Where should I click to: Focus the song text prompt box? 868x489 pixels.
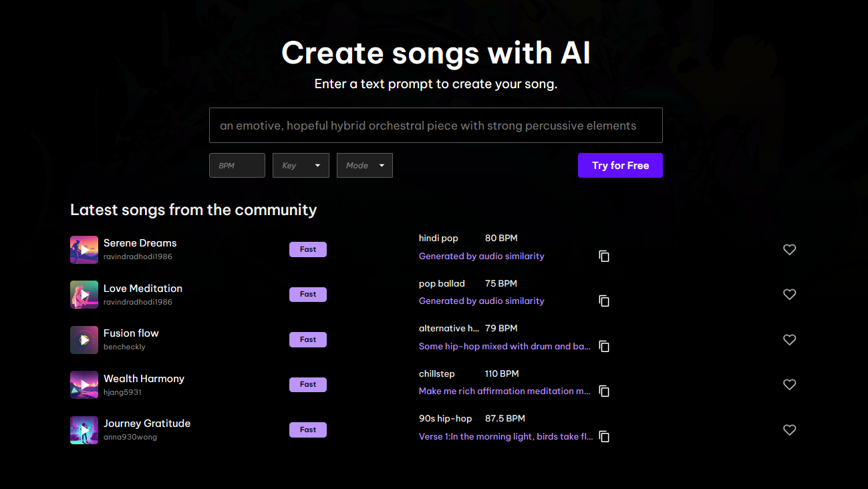click(436, 126)
